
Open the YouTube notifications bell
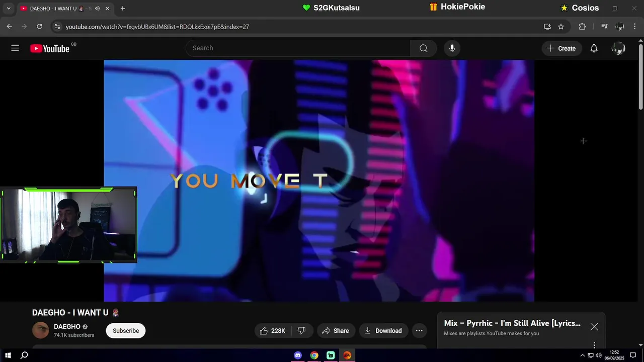pyautogui.click(x=594, y=48)
